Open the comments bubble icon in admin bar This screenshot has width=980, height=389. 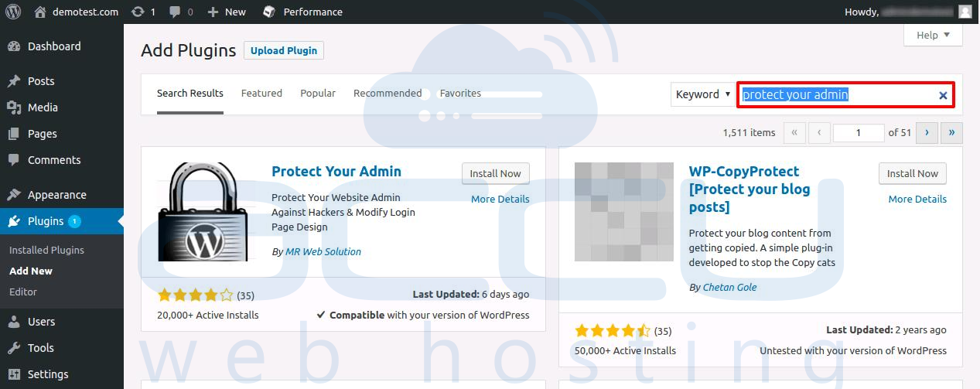pos(181,12)
